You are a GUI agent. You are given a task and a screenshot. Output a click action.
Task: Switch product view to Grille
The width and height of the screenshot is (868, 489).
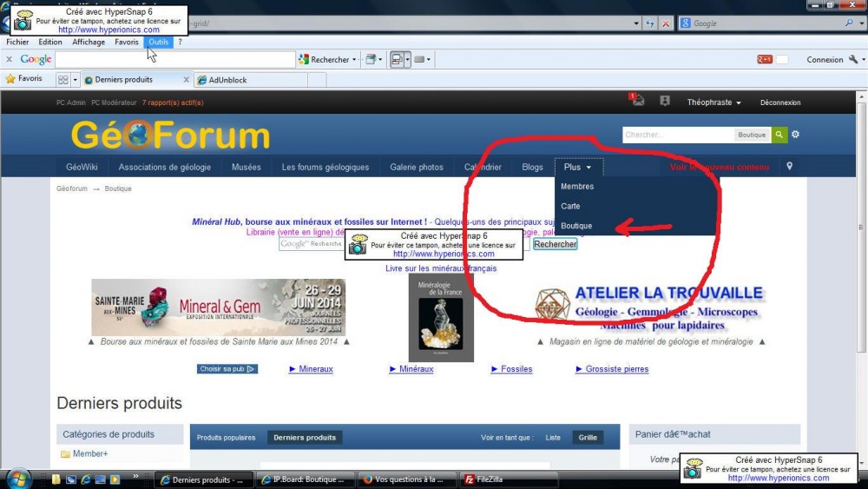[588, 438]
